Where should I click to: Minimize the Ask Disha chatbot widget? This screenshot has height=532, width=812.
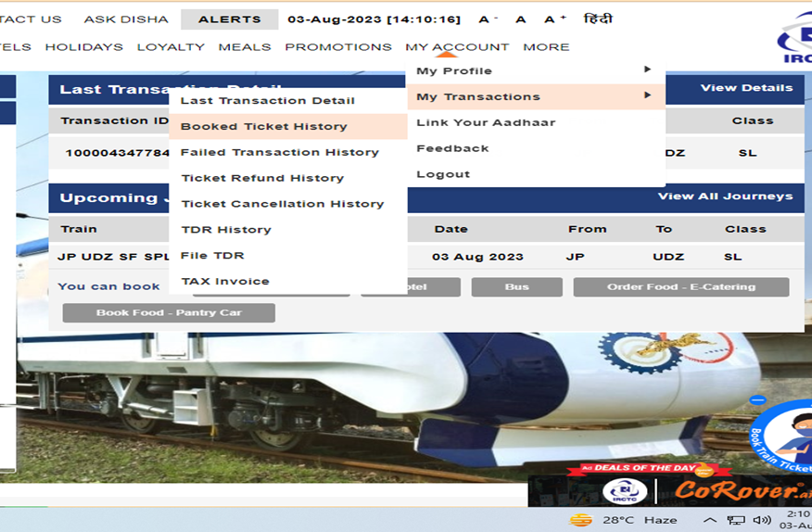click(x=757, y=399)
